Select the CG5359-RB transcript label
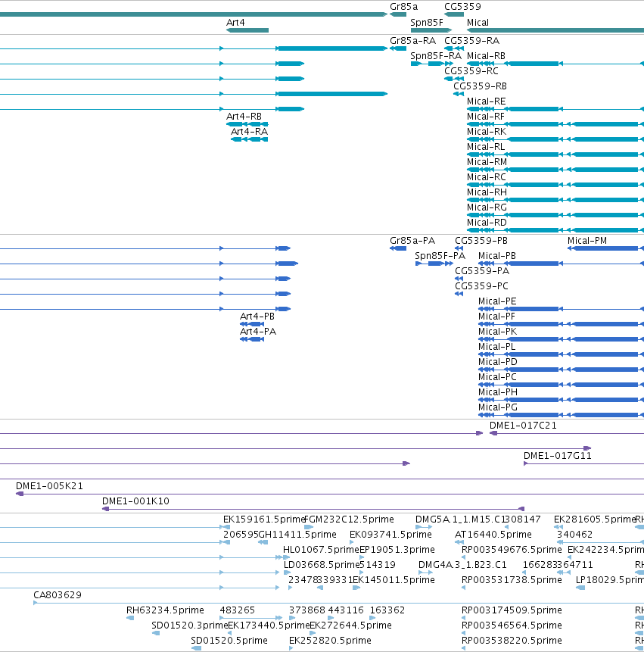 click(480, 86)
